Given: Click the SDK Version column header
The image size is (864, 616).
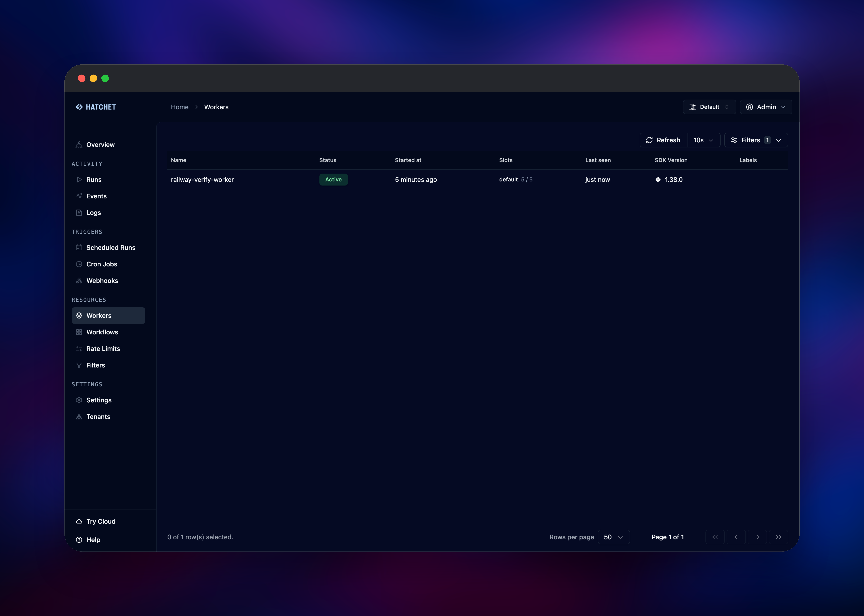Looking at the screenshot, I should pos(671,160).
